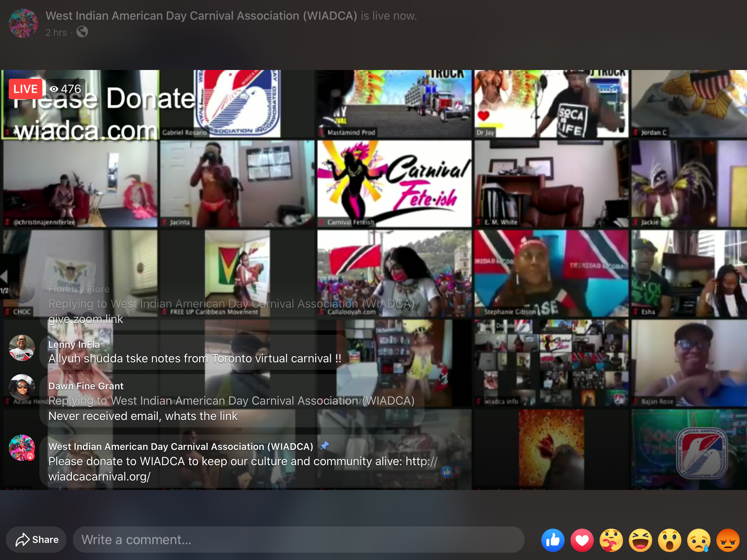
Task: Select the Mastamind Prod video tile
Action: pos(394,104)
